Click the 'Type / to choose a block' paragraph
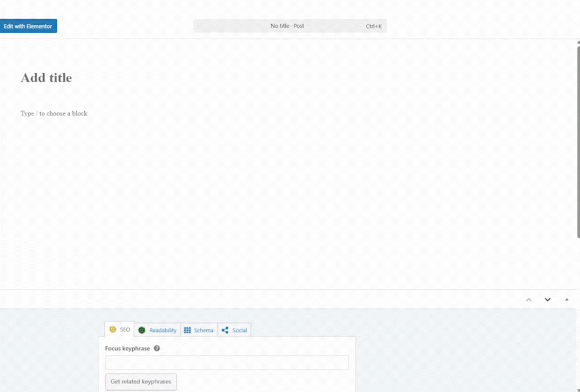 click(x=54, y=113)
